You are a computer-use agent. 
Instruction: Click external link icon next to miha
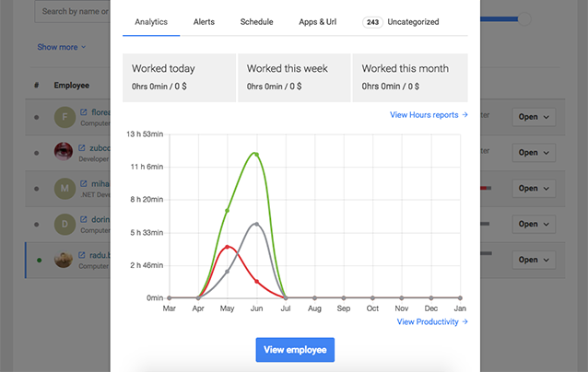pyautogui.click(x=84, y=183)
